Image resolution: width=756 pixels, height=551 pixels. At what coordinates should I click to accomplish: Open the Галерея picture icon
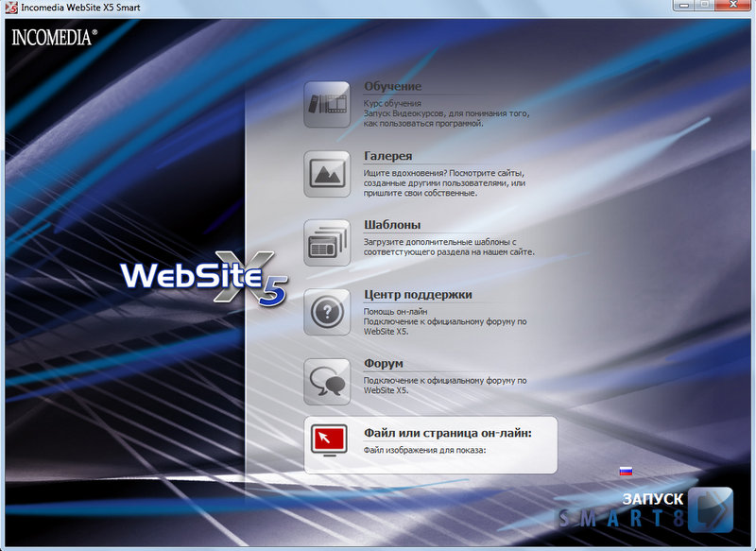pyautogui.click(x=327, y=174)
